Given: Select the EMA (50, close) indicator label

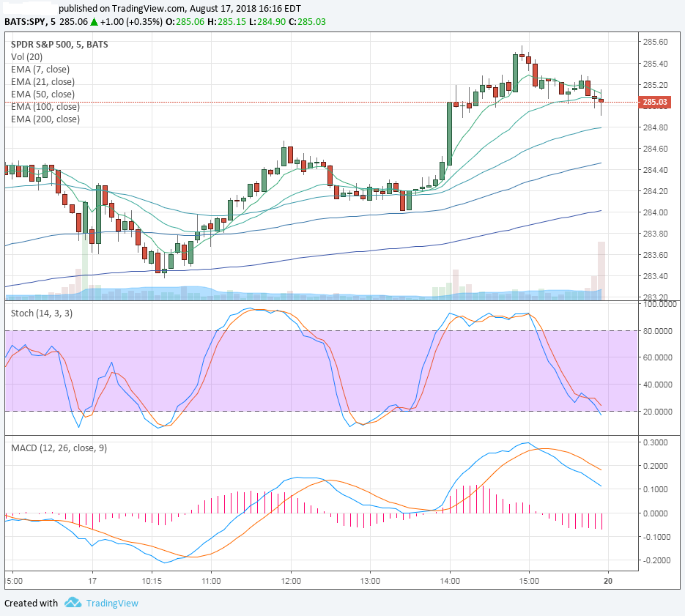Looking at the screenshot, I should [x=42, y=94].
